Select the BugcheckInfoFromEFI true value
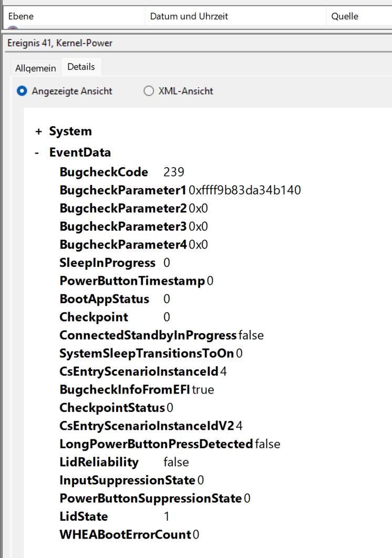This screenshot has height=558, width=392. 203,390
